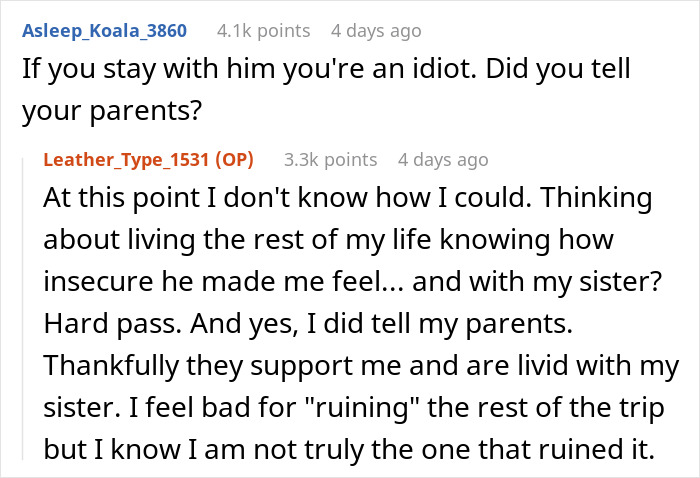Click the "3.3k points" score on the reply
Viewport: 700px width, 478px height.
[x=330, y=160]
